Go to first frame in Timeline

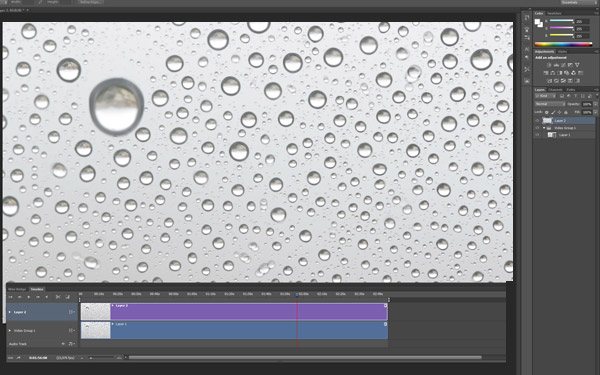point(10,297)
